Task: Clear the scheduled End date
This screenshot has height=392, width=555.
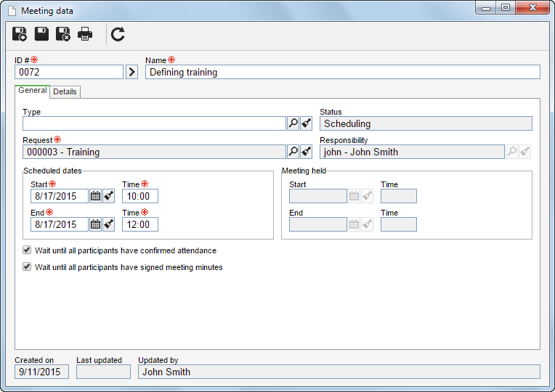Action: click(x=109, y=224)
